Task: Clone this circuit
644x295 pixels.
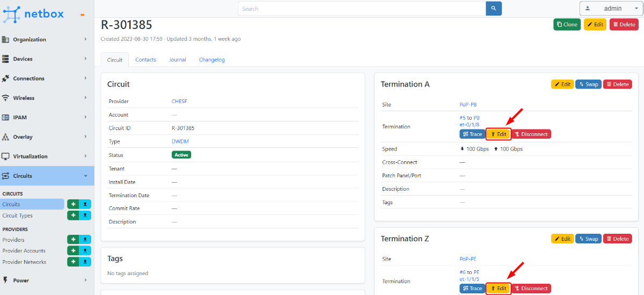Action: 567,24
